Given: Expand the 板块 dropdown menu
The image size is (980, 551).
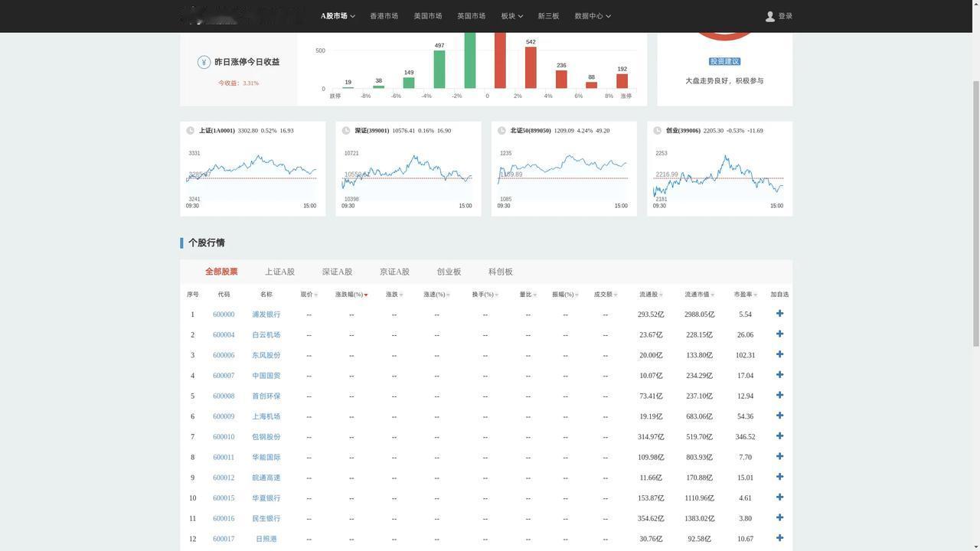Looking at the screenshot, I should click(512, 16).
